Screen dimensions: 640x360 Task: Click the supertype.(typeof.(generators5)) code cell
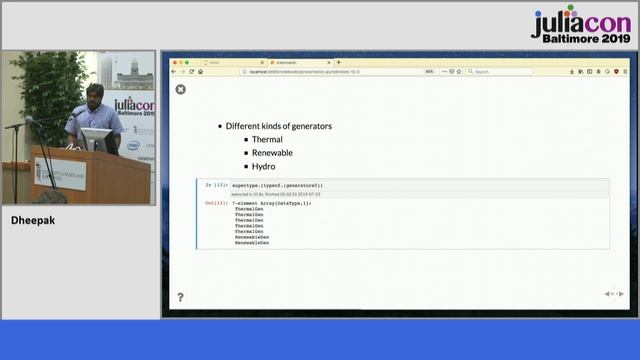point(420,185)
